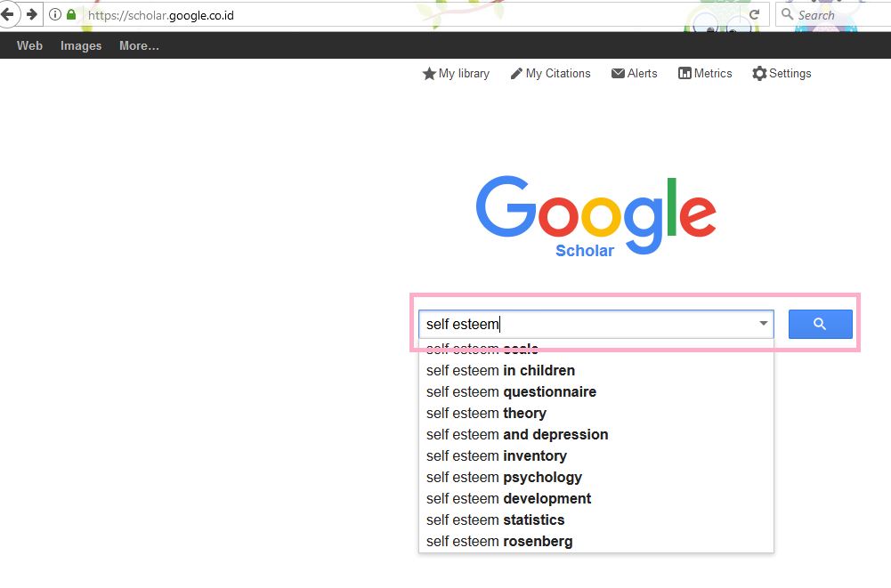Expand the search box dropdown arrow
The image size is (891, 588).
(x=762, y=324)
